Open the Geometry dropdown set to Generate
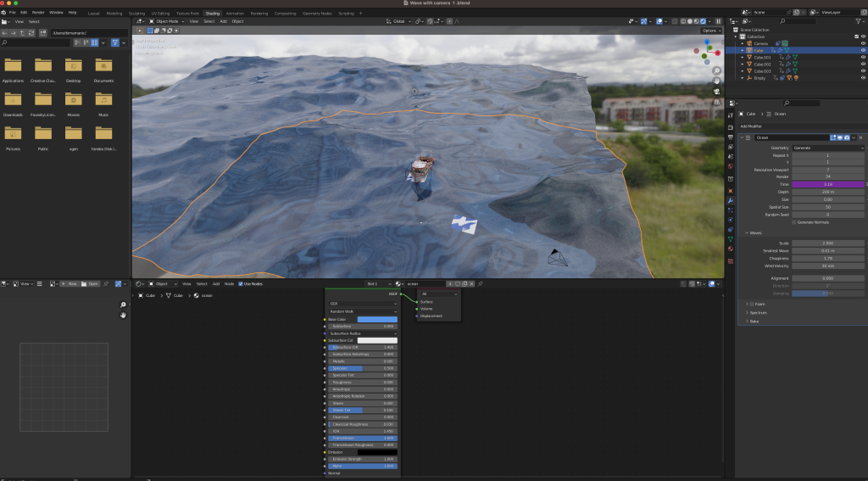Viewport: 868px width, 481px height. tap(828, 148)
